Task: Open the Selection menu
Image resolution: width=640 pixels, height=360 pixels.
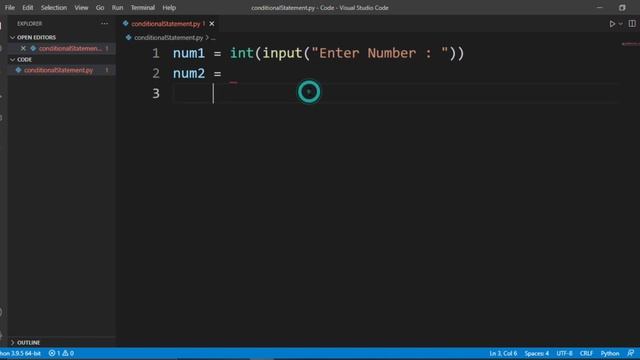Action: click(x=53, y=8)
